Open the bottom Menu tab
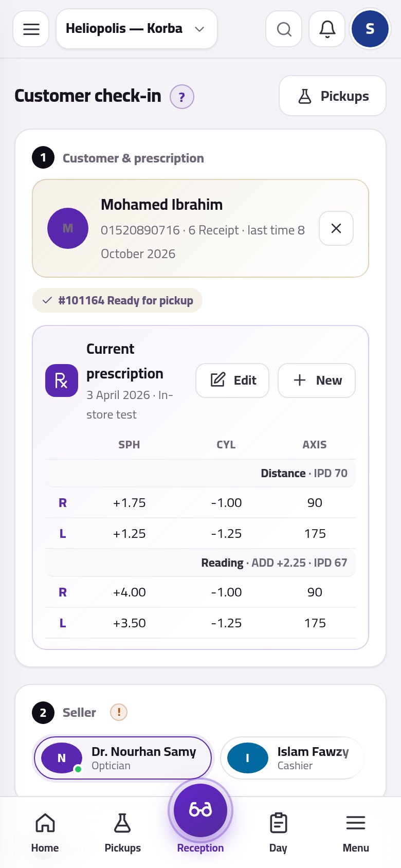 (356, 832)
